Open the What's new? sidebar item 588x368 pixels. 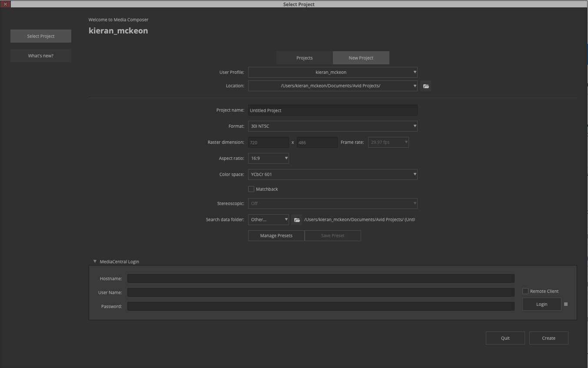click(41, 56)
